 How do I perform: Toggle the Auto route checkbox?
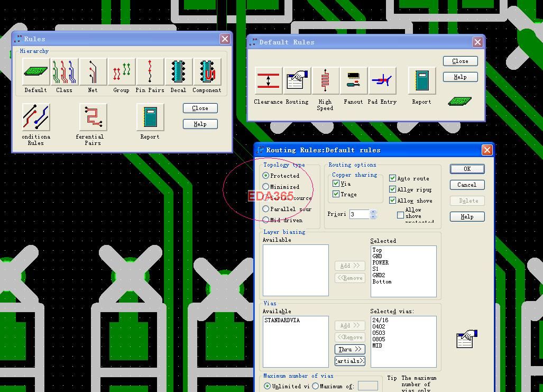coord(392,178)
